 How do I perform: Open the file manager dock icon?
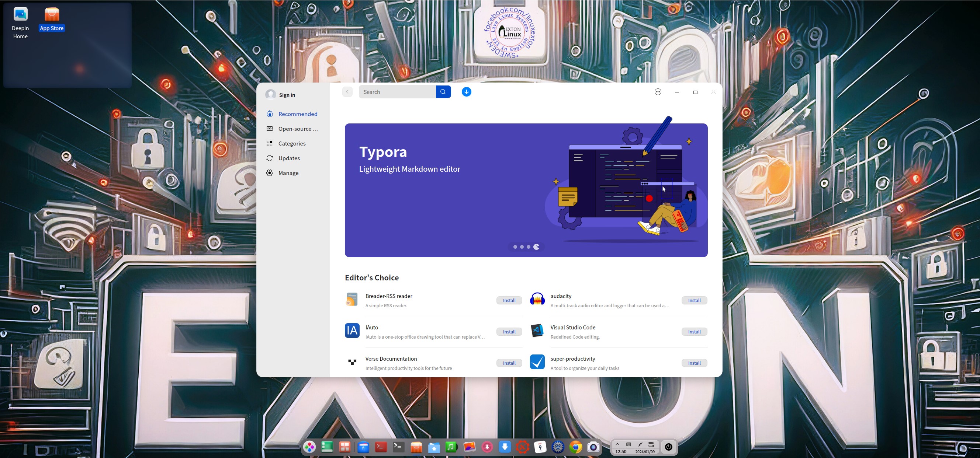click(434, 447)
